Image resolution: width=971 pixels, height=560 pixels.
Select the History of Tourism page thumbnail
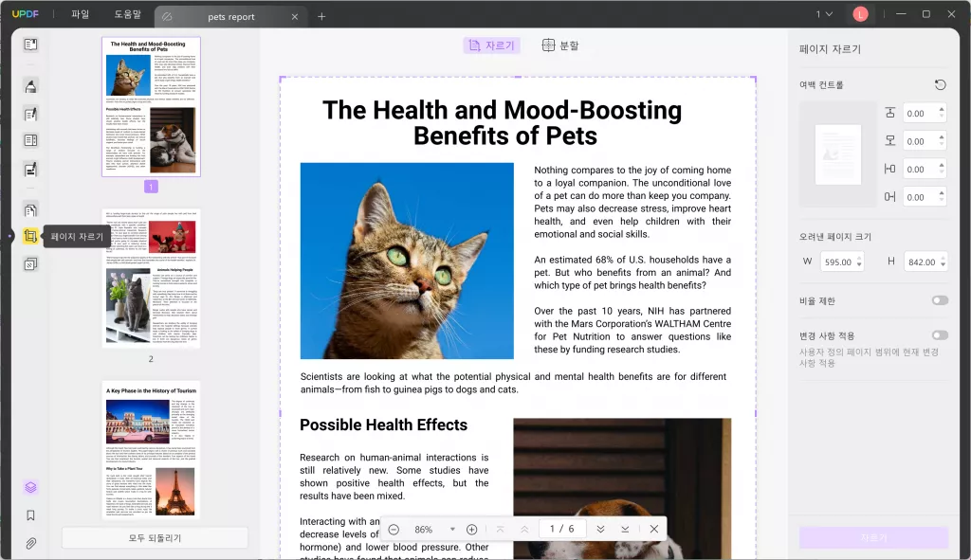coord(151,450)
